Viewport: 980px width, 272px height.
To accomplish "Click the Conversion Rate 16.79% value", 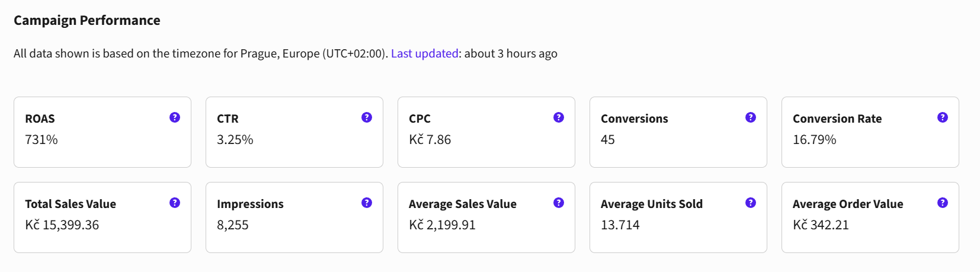I will tap(815, 140).
